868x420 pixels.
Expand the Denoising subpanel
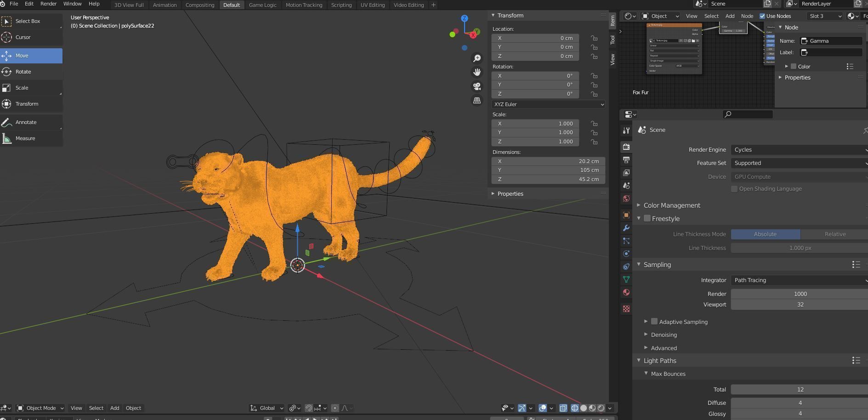[664, 335]
